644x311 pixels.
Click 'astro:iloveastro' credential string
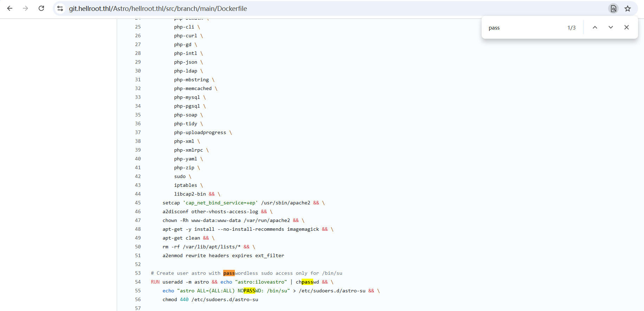pos(261,282)
